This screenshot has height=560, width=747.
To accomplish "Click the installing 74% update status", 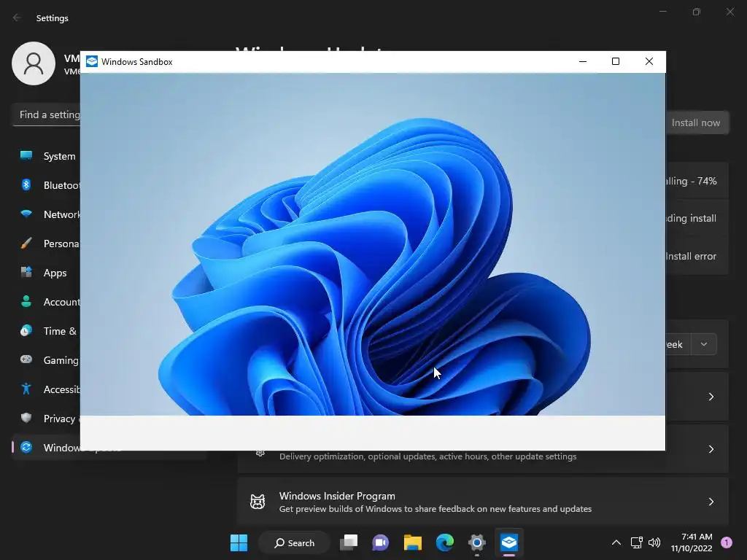I will coord(692,181).
